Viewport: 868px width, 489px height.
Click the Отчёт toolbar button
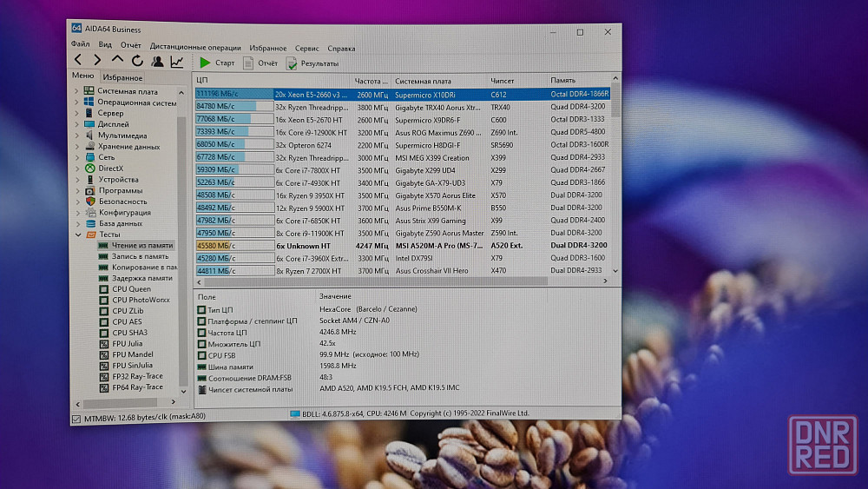pyautogui.click(x=260, y=63)
